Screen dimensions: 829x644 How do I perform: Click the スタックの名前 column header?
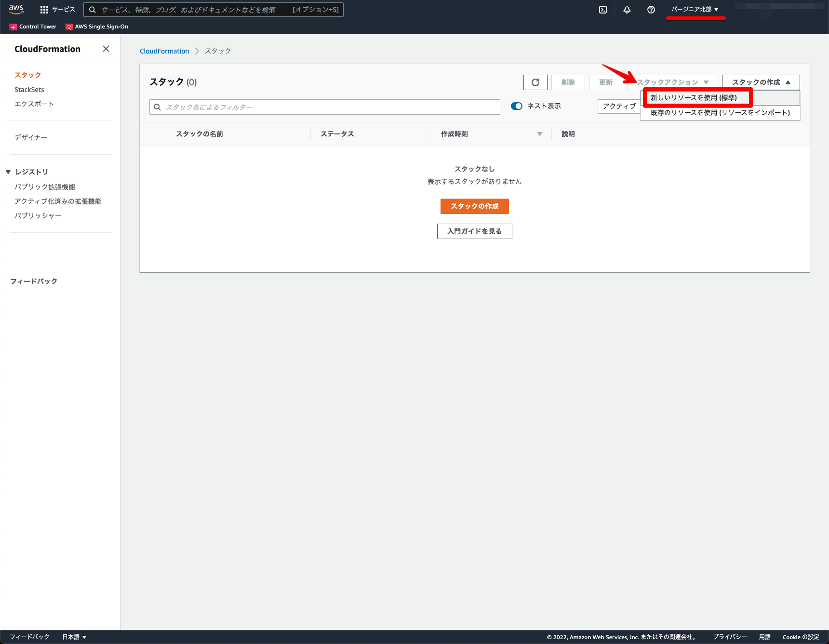click(200, 134)
